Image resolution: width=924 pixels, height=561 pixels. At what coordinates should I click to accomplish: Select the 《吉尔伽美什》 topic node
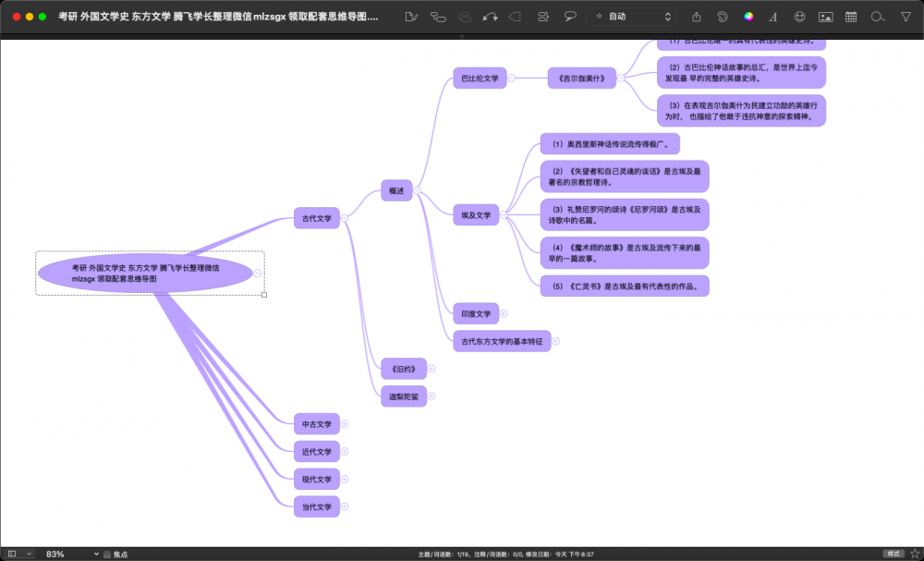(581, 78)
